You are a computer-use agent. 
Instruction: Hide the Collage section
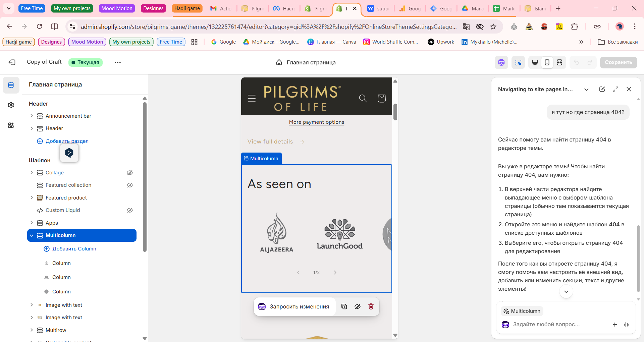tap(129, 172)
